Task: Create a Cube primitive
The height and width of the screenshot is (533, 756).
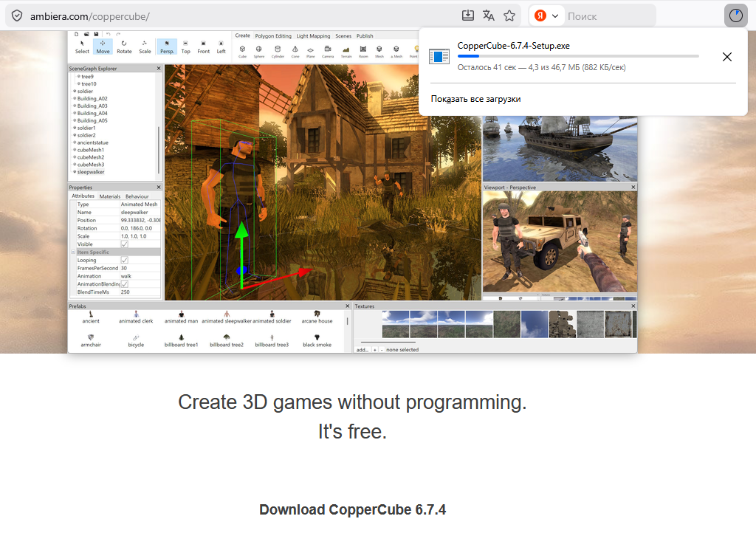Action: coord(242,52)
